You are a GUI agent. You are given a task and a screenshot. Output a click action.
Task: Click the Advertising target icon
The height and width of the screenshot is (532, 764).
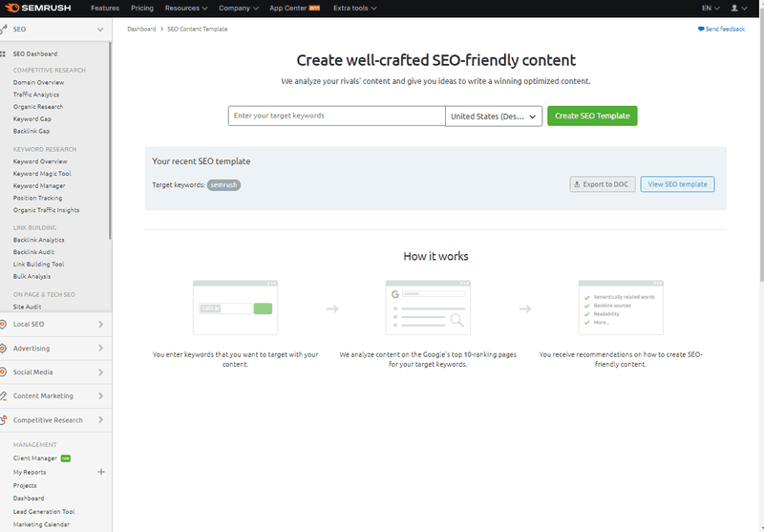coord(3,349)
